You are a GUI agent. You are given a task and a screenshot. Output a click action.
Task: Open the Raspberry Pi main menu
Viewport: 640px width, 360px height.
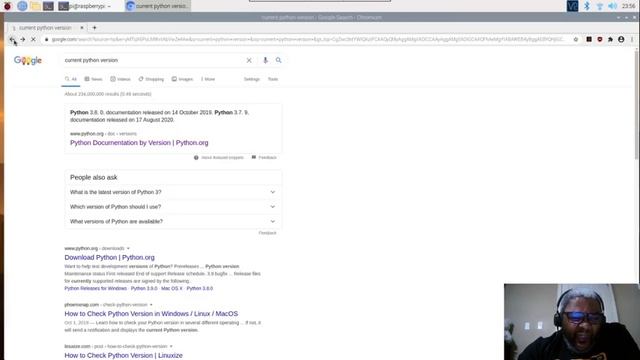[7, 6]
